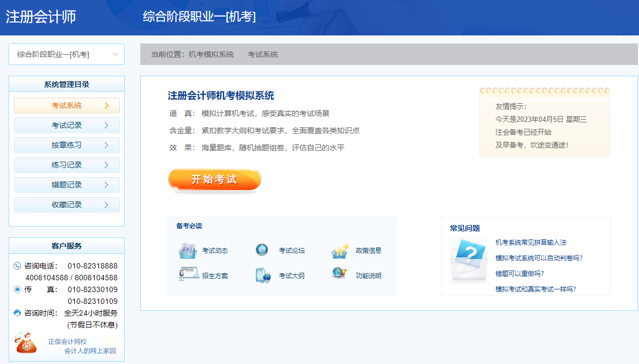639x364 pixels.
Task: Select the globe-wrench icon for 功能说明
Action: point(338,273)
